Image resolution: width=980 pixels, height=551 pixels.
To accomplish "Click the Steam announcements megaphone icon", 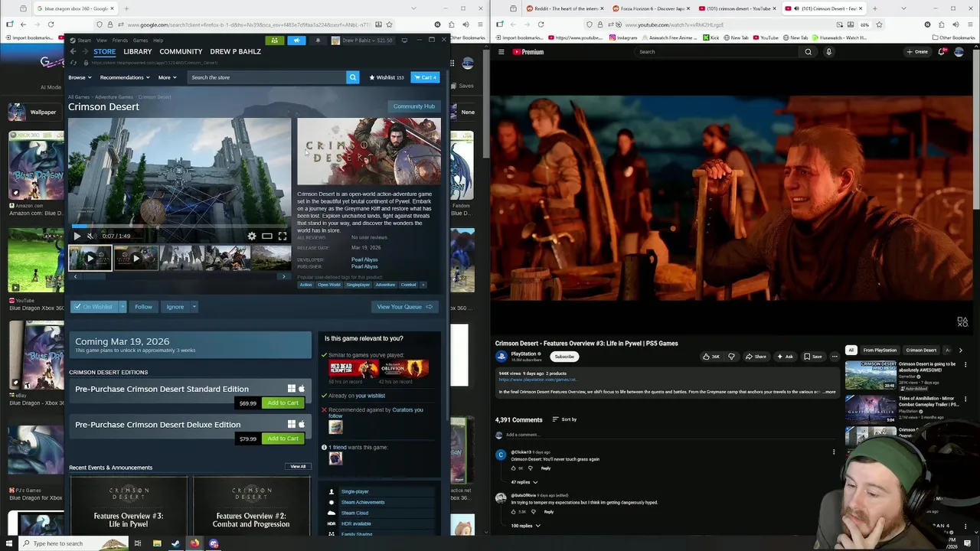I will [x=296, y=41].
